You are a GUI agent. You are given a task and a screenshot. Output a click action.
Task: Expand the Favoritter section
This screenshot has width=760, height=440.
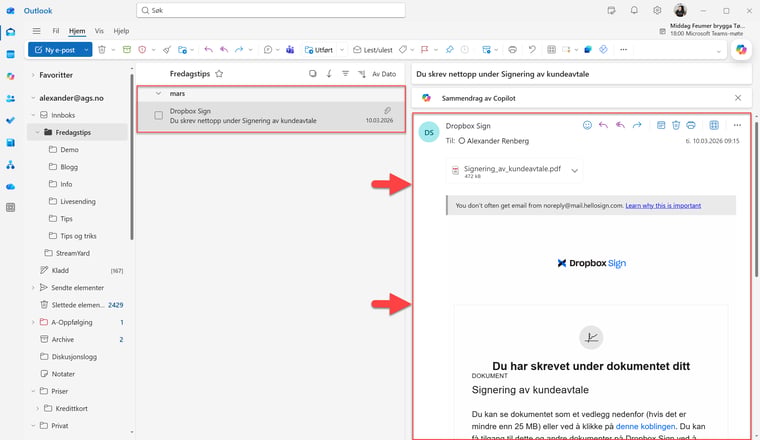coord(33,75)
